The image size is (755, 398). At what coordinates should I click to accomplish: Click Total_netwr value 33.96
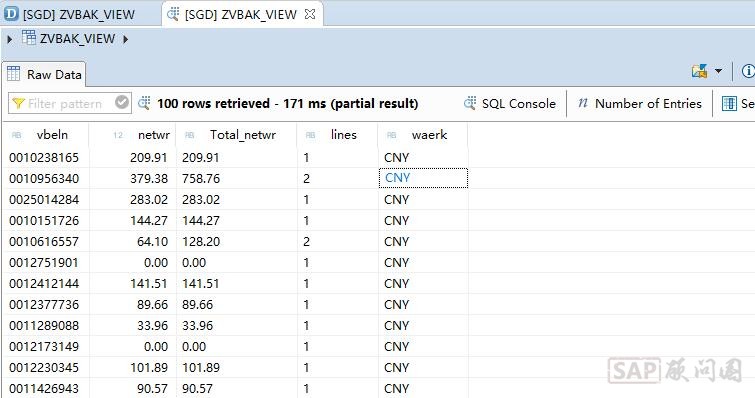coord(197,326)
